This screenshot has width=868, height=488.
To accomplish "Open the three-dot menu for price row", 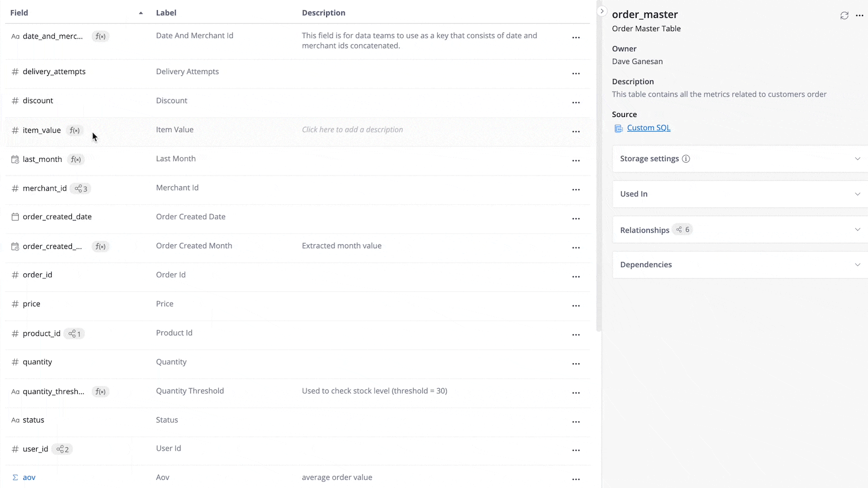I will [576, 306].
